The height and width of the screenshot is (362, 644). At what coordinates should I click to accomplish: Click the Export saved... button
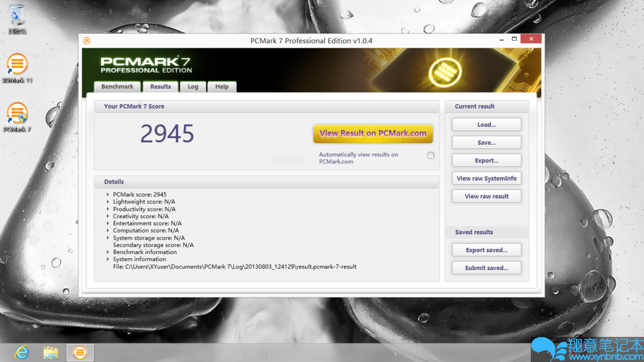click(x=487, y=250)
